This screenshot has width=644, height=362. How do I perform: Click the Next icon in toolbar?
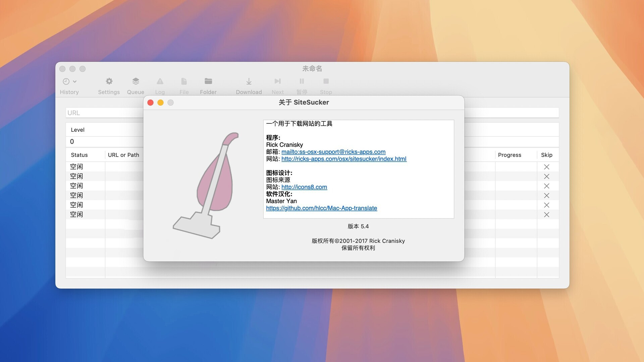click(277, 81)
